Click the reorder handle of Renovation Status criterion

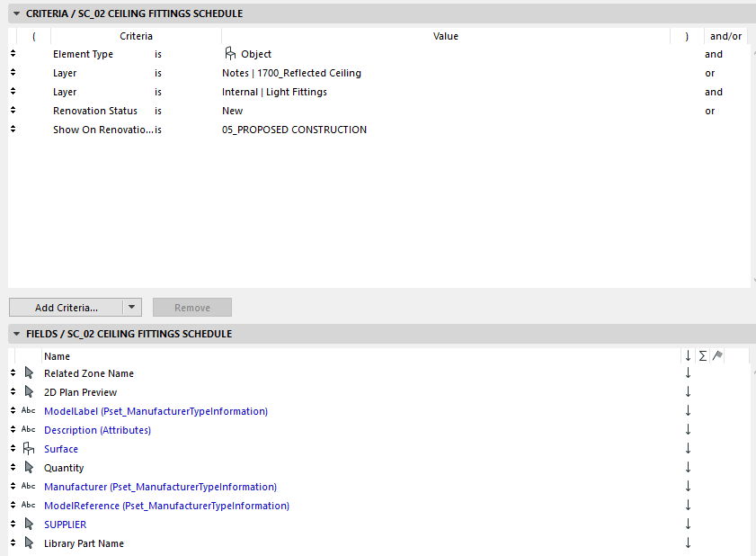click(13, 110)
